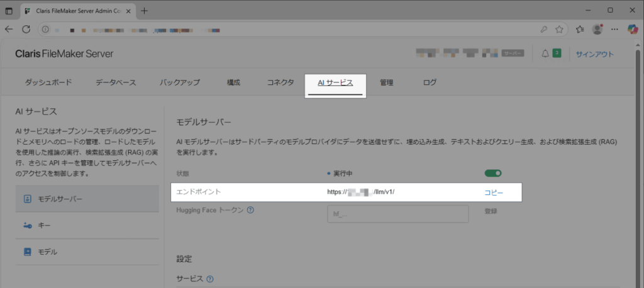Switch to the 管理 tab
The height and width of the screenshot is (288, 644).
click(x=387, y=82)
